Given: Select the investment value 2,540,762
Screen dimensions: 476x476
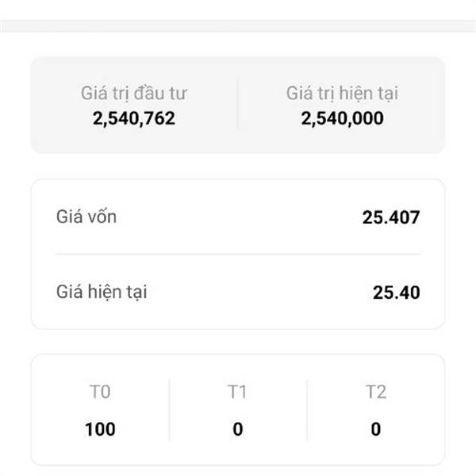Looking at the screenshot, I should pyautogui.click(x=134, y=119).
